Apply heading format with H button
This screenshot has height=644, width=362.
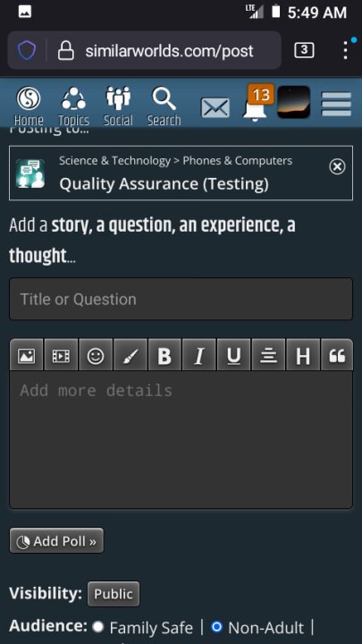303,355
